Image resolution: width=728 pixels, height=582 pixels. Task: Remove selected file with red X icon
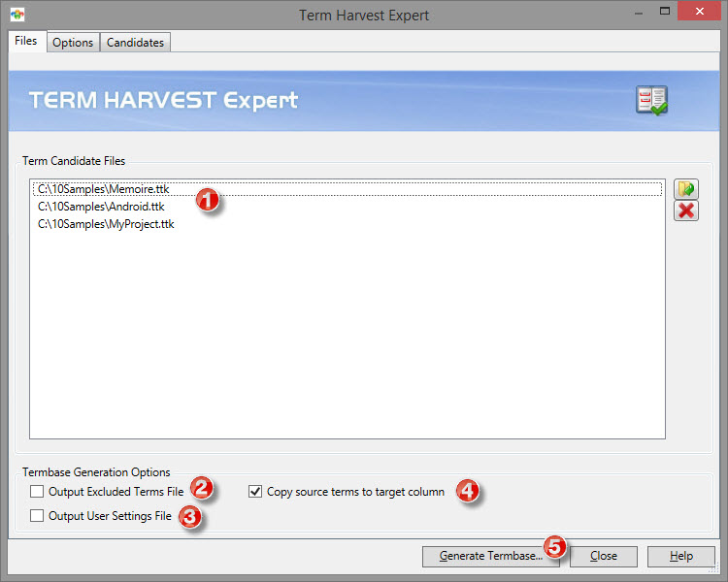pos(685,210)
